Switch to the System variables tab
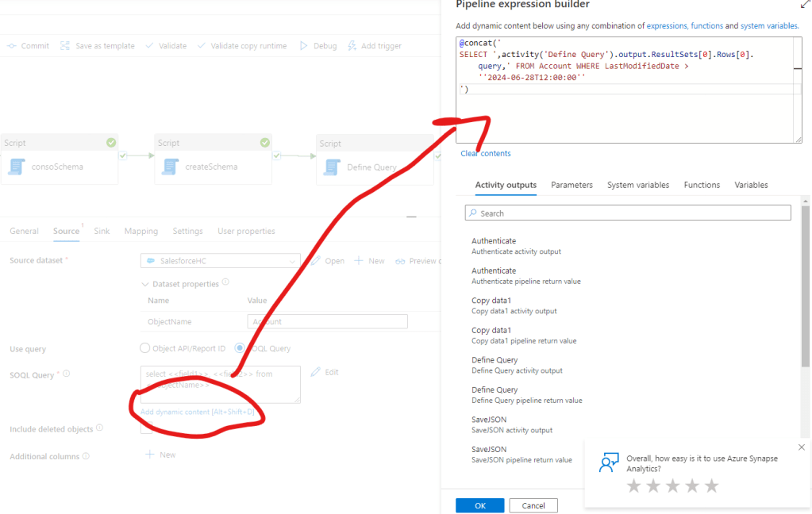Viewport: 812px width, 514px height. 637,185
